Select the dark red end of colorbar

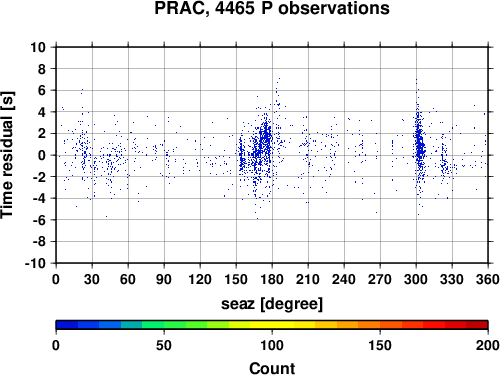pyautogui.click(x=477, y=325)
